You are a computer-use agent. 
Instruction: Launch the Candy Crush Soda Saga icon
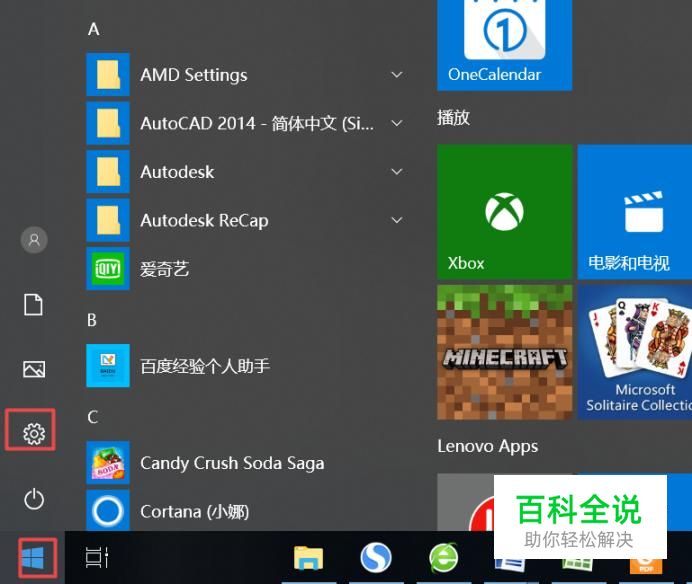coord(108,463)
